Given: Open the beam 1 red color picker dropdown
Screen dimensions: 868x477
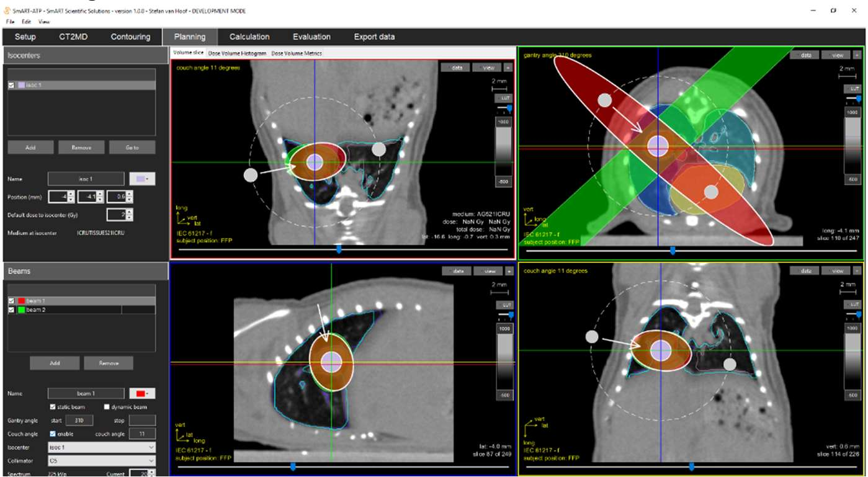Looking at the screenshot, I should (x=141, y=393).
